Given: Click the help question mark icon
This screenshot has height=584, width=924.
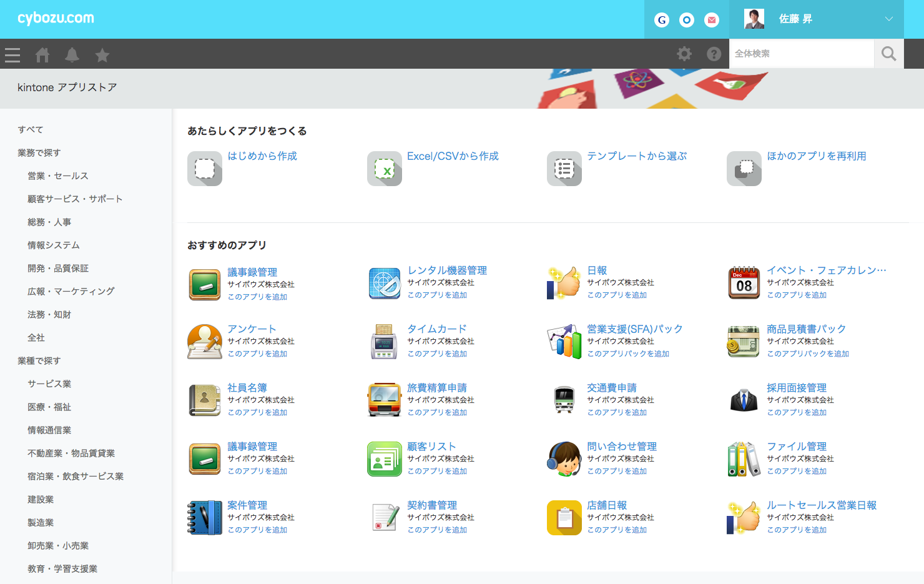Looking at the screenshot, I should pyautogui.click(x=714, y=54).
